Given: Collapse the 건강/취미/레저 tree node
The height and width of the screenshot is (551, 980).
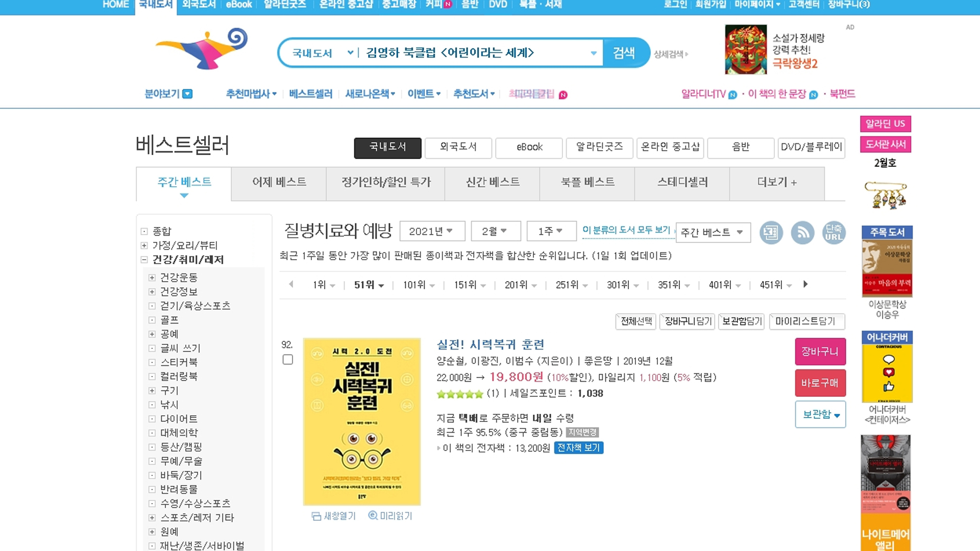Looking at the screenshot, I should pos(144,260).
